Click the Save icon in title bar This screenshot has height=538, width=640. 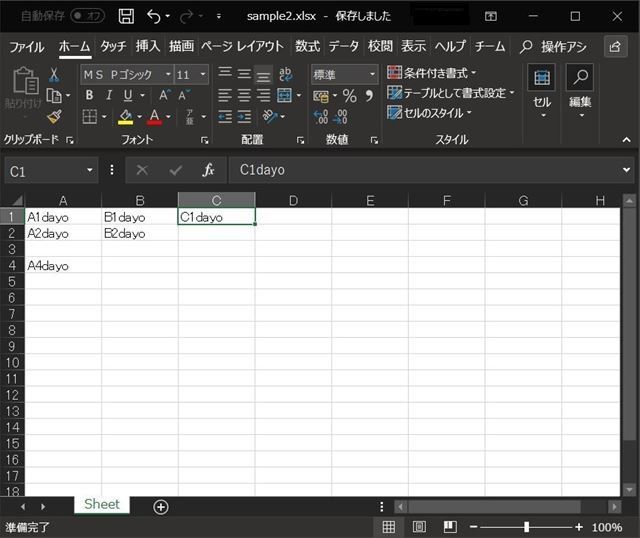(x=126, y=16)
